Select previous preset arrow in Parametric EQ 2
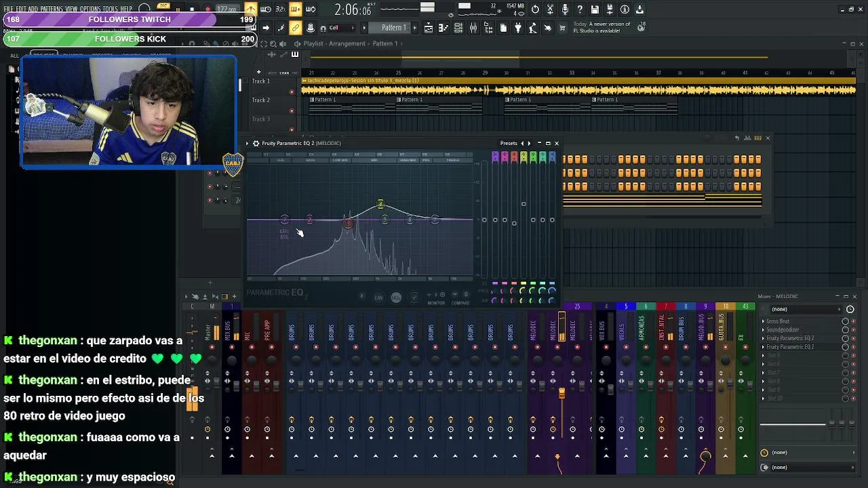The image size is (868, 488). [x=522, y=143]
